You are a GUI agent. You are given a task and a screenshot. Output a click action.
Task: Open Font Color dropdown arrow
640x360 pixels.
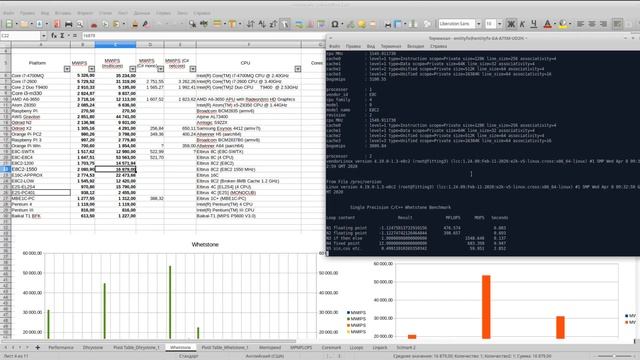point(555,24)
